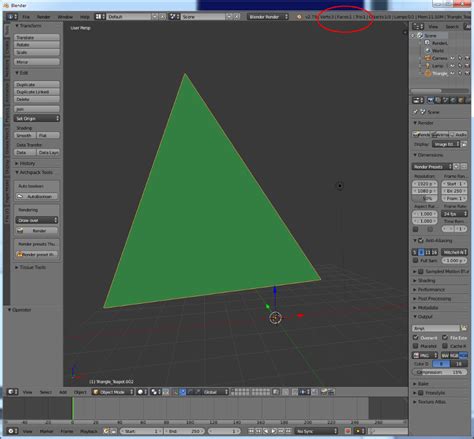Viewport: 474px width, 439px height.
Task: Click the AutoBoolean button
Action: (x=37, y=196)
